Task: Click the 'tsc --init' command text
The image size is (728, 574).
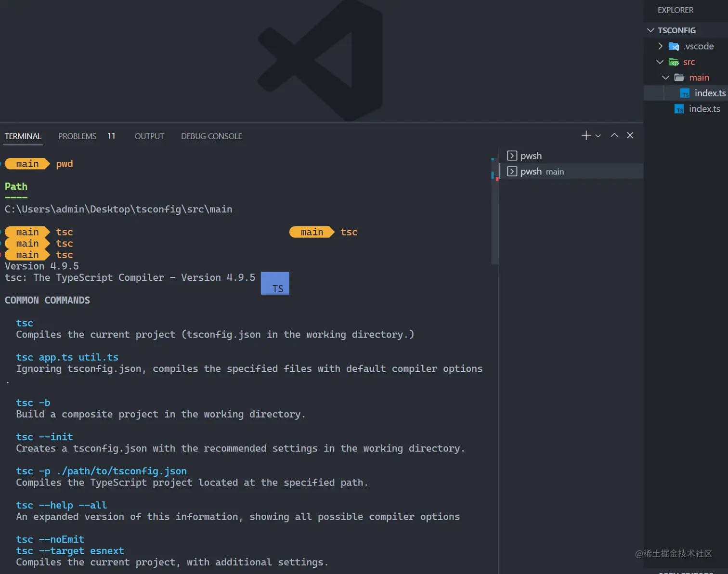Action: pyautogui.click(x=44, y=437)
